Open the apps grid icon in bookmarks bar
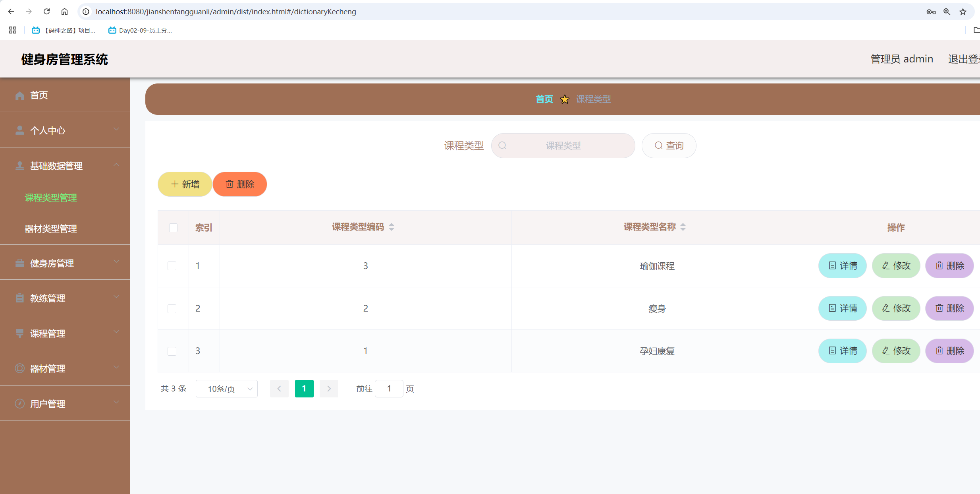The image size is (980, 494). pyautogui.click(x=13, y=30)
